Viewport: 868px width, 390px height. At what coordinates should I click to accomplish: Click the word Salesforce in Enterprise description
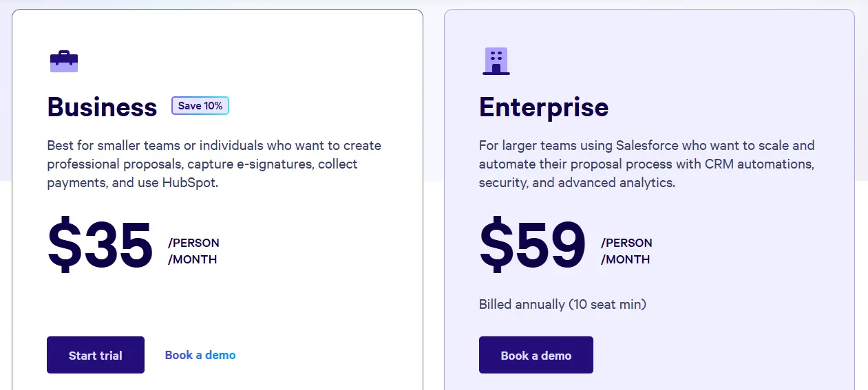pos(648,146)
